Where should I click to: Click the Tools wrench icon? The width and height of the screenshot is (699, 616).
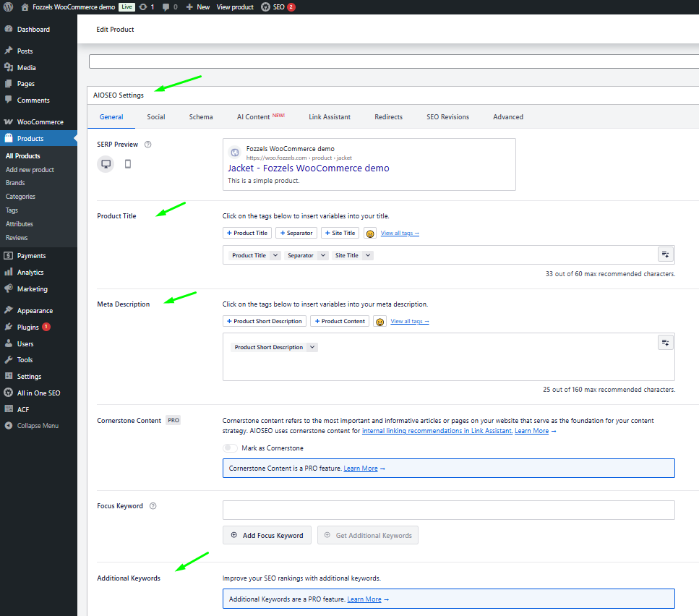point(9,360)
